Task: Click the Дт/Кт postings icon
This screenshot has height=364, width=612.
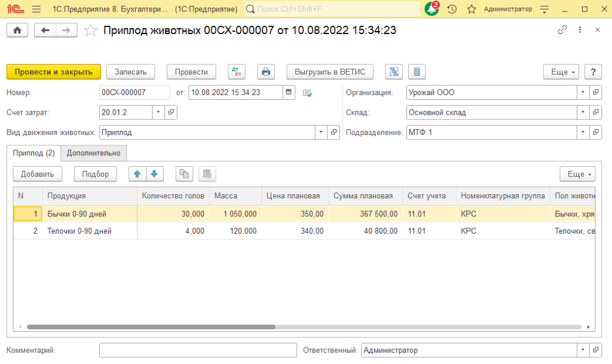Action: (237, 72)
